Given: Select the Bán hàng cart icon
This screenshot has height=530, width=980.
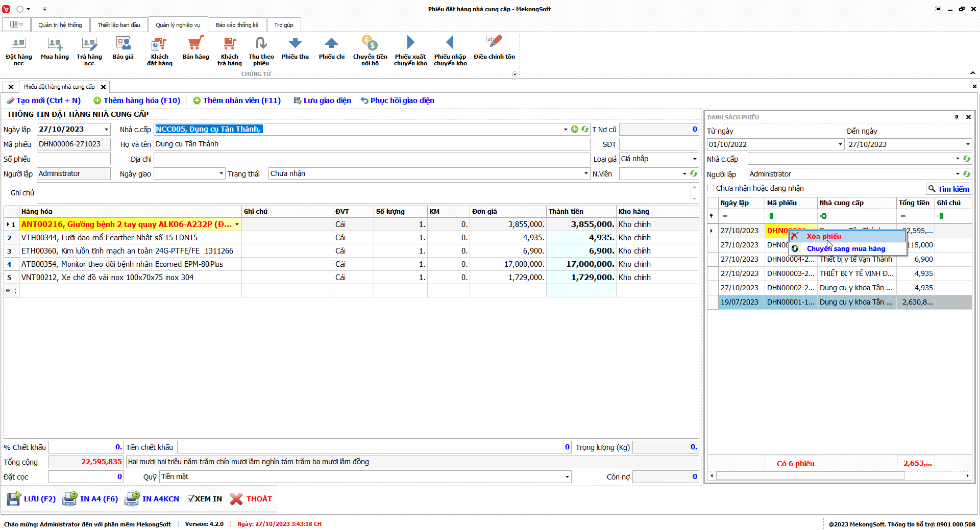Looking at the screenshot, I should [195, 48].
